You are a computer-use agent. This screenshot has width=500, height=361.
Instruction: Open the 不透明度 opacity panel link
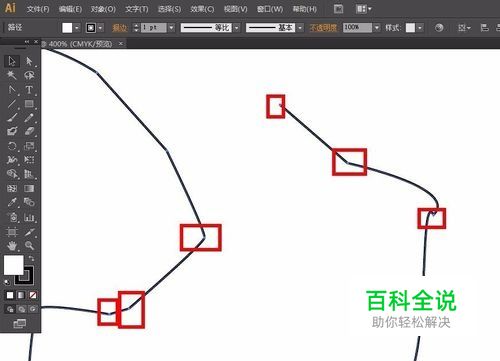click(x=323, y=28)
